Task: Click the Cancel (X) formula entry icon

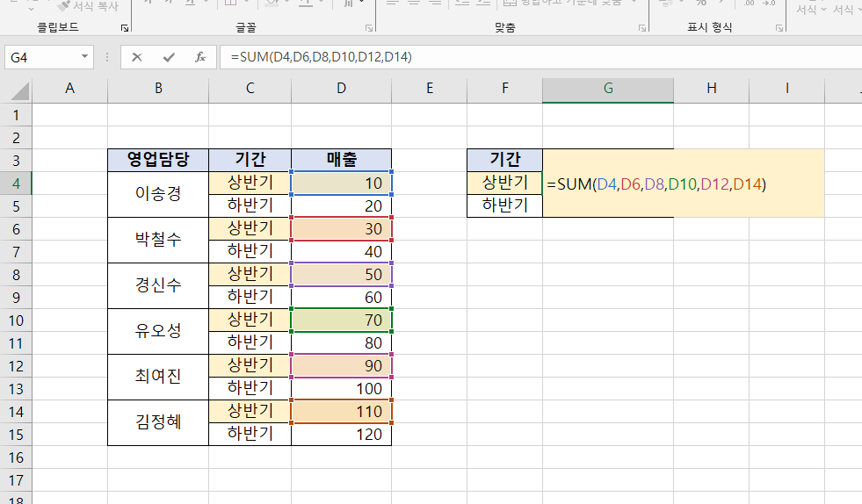Action: [137, 57]
